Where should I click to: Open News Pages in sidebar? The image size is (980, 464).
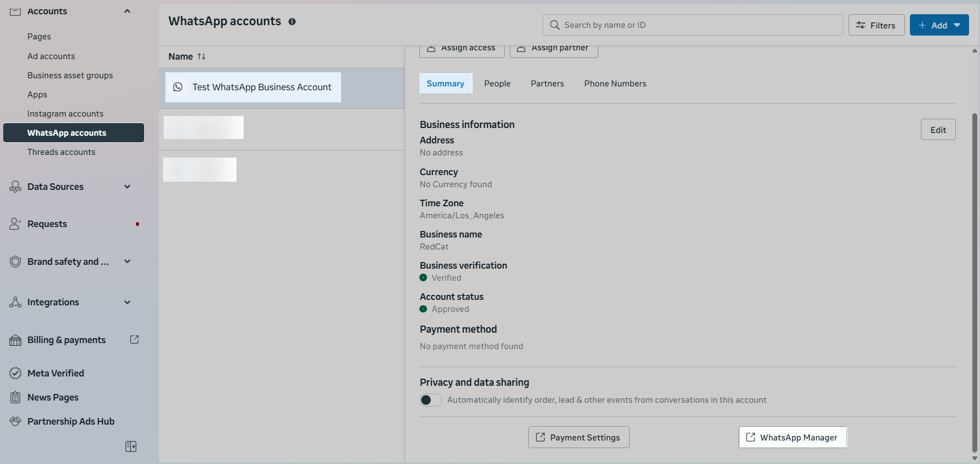(x=53, y=397)
